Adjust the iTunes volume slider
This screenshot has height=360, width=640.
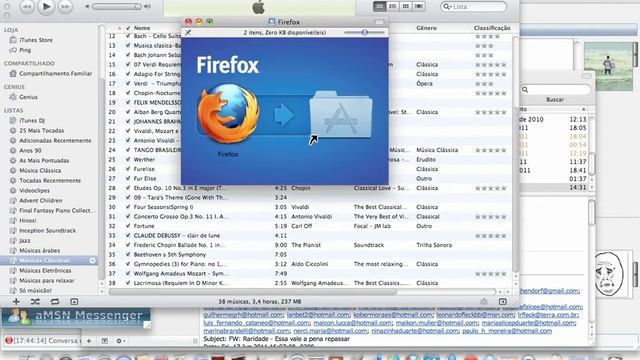point(117,7)
